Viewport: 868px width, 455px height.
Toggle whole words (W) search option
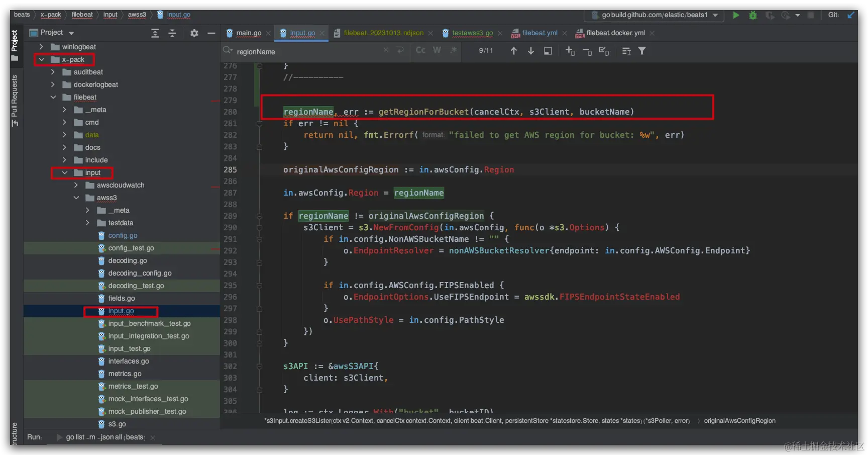tap(437, 50)
